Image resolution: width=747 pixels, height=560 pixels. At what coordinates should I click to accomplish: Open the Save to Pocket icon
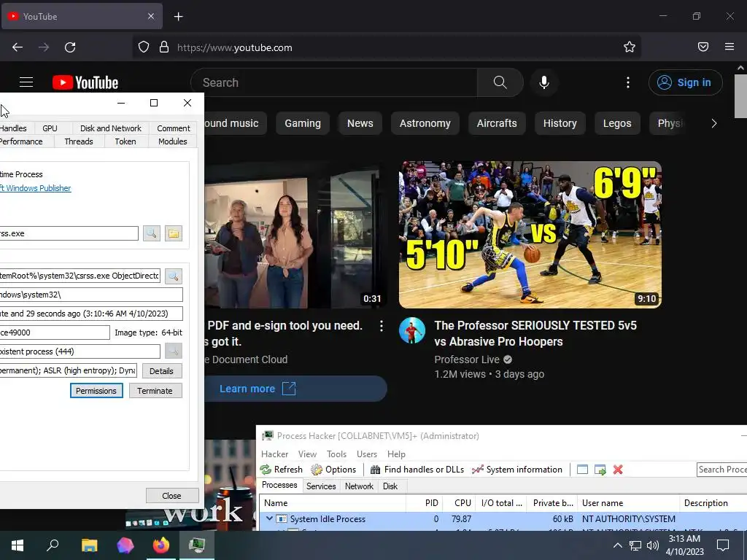coord(703,47)
